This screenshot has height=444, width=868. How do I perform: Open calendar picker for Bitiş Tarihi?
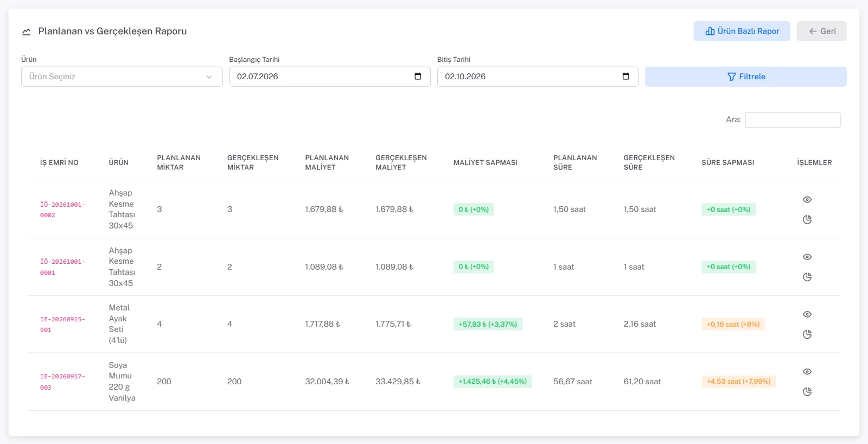coord(626,77)
